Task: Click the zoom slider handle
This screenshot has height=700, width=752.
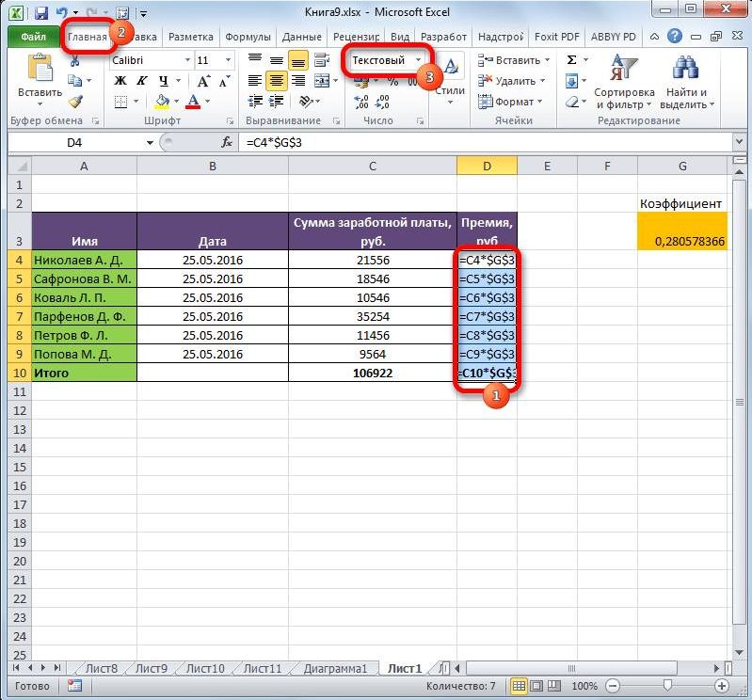Action: 667,686
